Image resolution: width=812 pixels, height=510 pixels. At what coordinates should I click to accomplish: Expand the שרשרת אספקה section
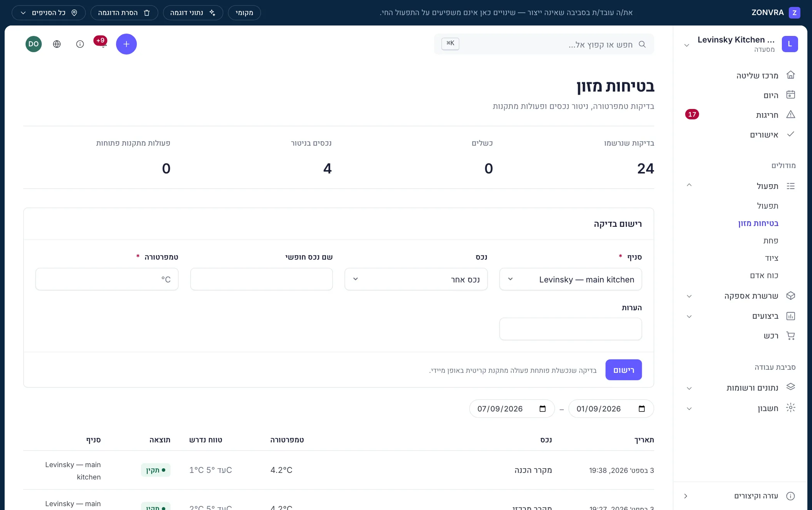pyautogui.click(x=689, y=296)
